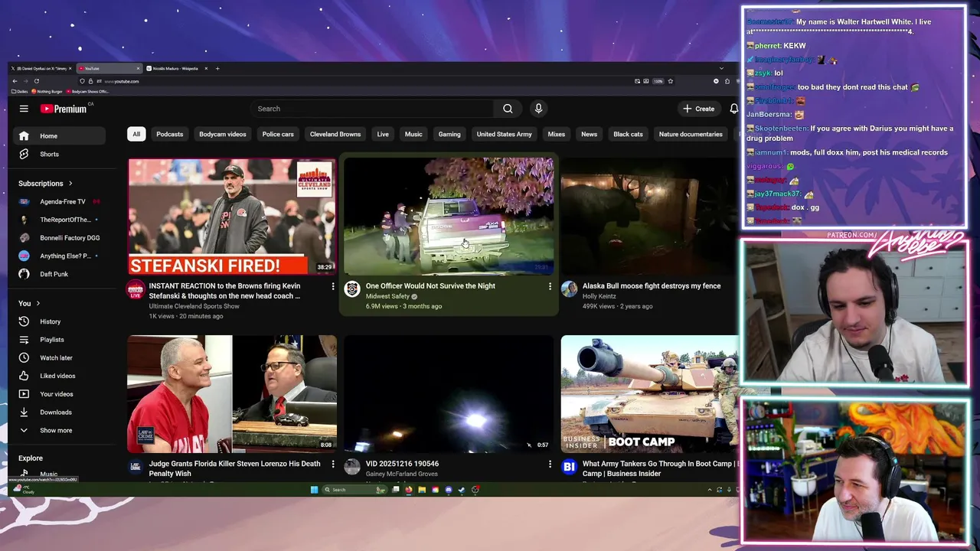This screenshot has height=551, width=980.
Task: Open options for Stefanski INSTANT REACTION video
Action: click(x=332, y=286)
